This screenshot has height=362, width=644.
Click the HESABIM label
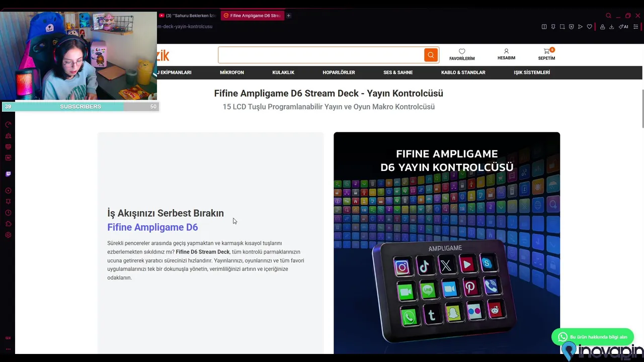tap(506, 58)
